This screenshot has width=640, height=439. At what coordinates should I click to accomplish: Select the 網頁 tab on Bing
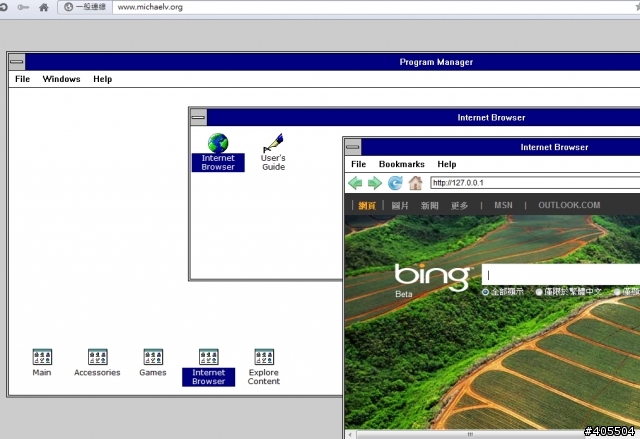pos(367,206)
